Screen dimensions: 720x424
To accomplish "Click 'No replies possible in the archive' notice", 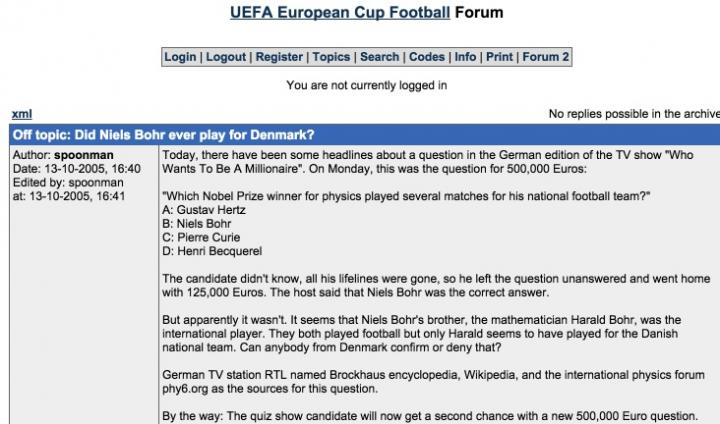I will [634, 114].
